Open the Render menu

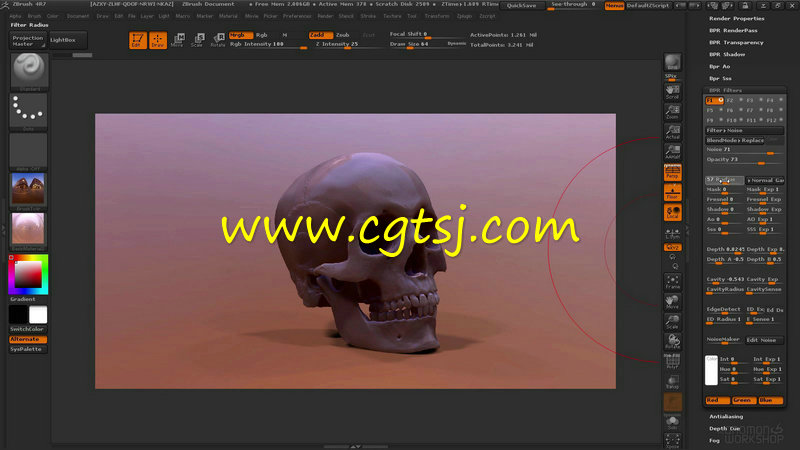[326, 16]
